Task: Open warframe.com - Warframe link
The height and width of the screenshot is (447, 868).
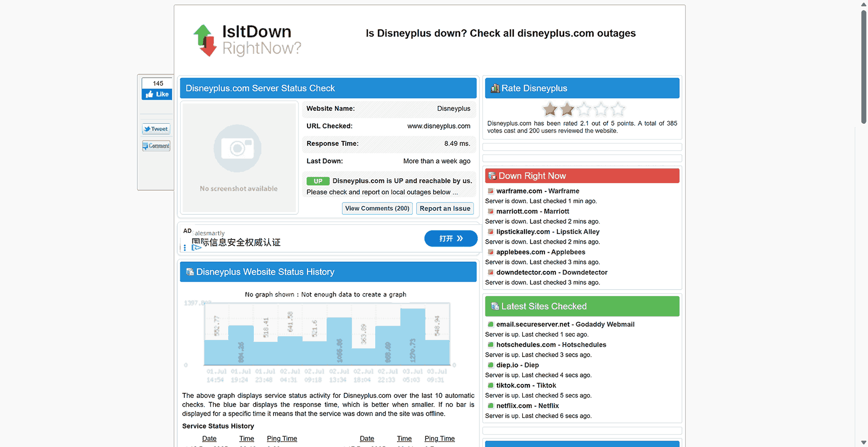Action: point(538,191)
